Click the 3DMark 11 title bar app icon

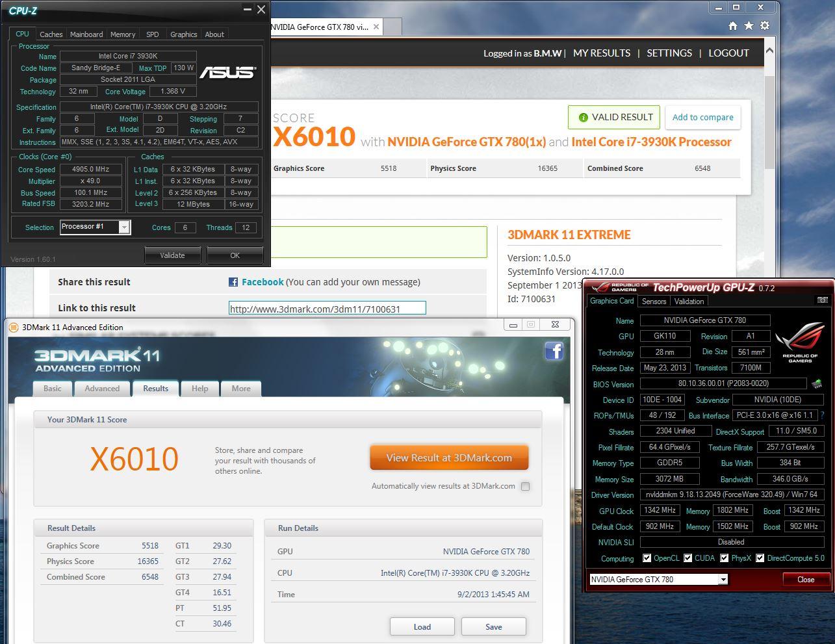14,327
